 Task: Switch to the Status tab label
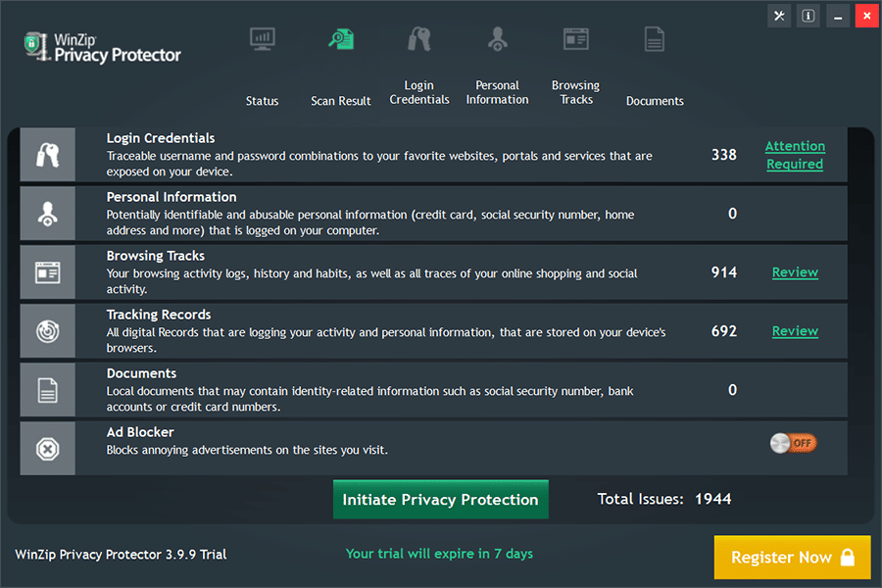[263, 101]
